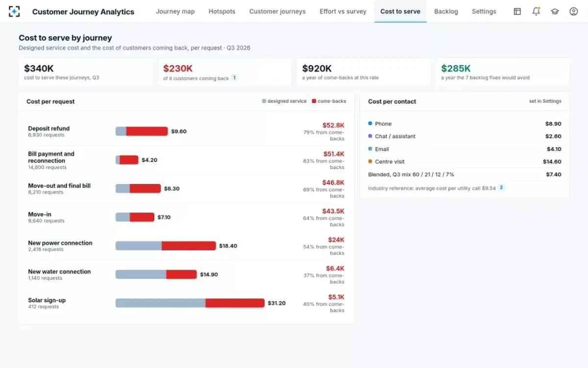588x368 pixels.
Task: Click the Email $4.10 cost value
Action: pos(554,149)
